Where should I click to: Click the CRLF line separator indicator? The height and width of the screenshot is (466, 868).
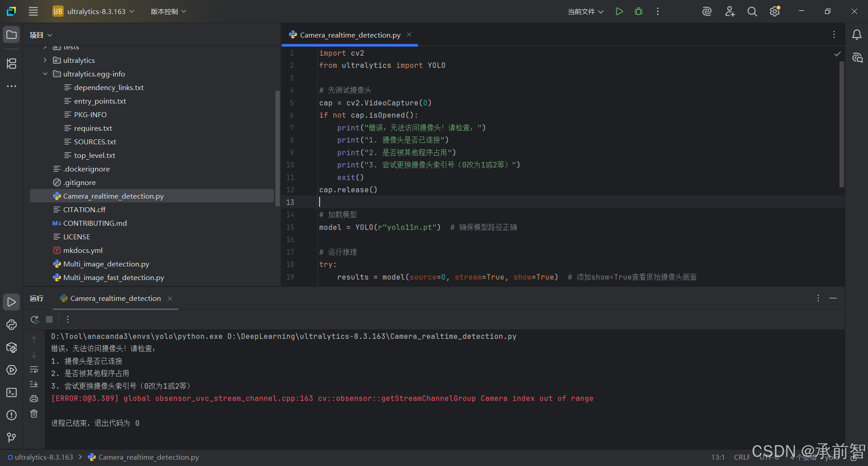(742, 457)
